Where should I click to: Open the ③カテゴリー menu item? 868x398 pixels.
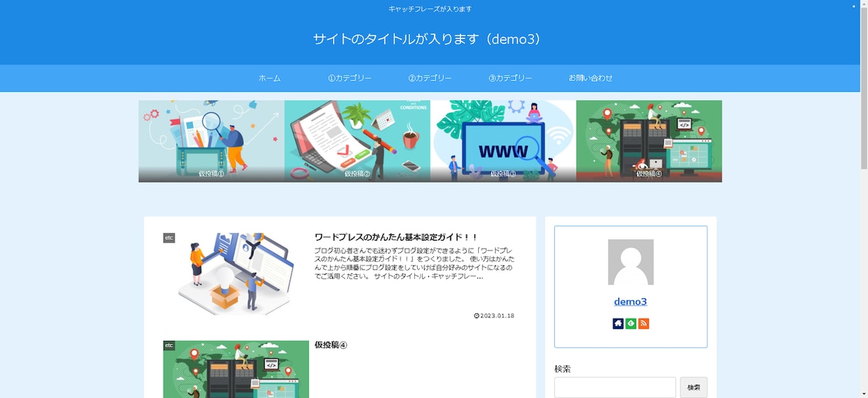[510, 78]
